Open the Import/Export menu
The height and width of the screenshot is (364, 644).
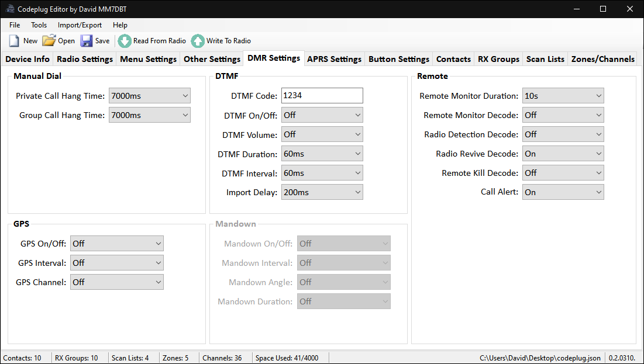tap(80, 25)
